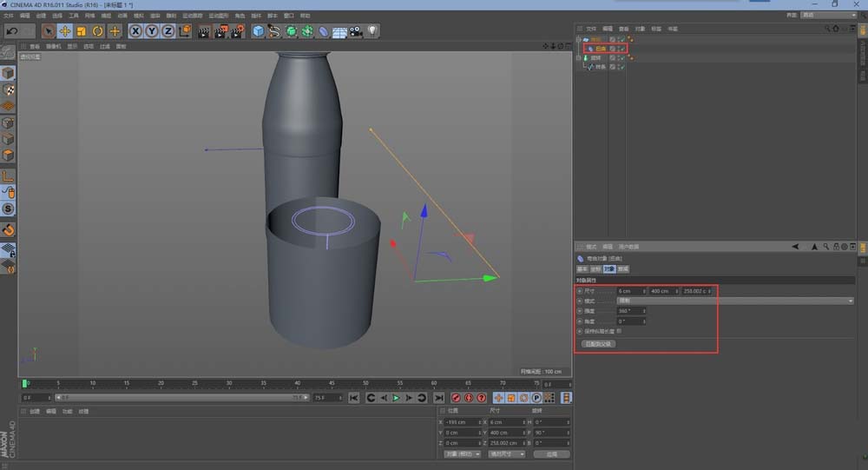Viewport: 868px width, 470px height.
Task: Add a cube primitive from toolbar
Action: pyautogui.click(x=258, y=31)
